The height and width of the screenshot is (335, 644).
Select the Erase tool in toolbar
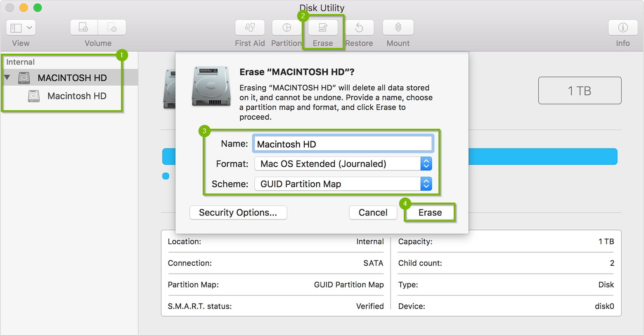tap(323, 28)
